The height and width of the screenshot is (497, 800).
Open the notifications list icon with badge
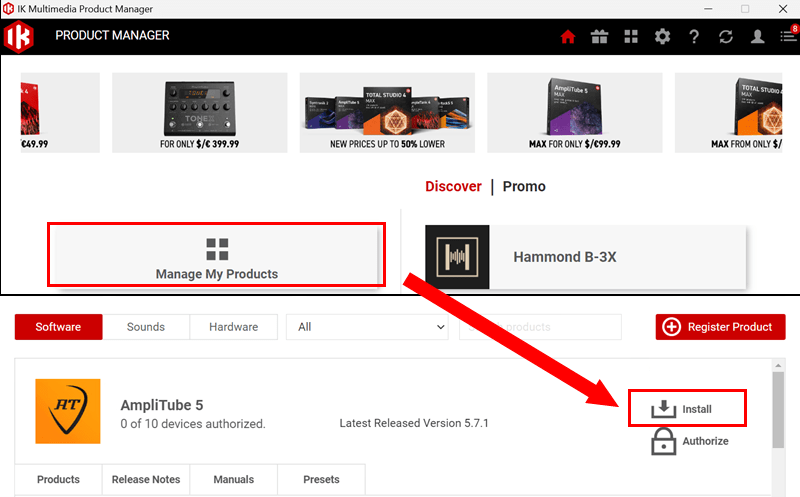(x=789, y=35)
